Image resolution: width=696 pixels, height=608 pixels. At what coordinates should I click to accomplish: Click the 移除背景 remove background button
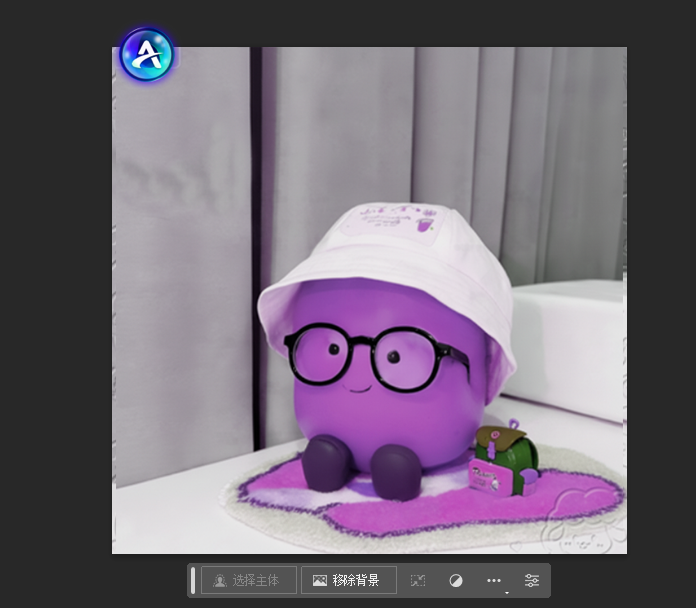(x=348, y=580)
